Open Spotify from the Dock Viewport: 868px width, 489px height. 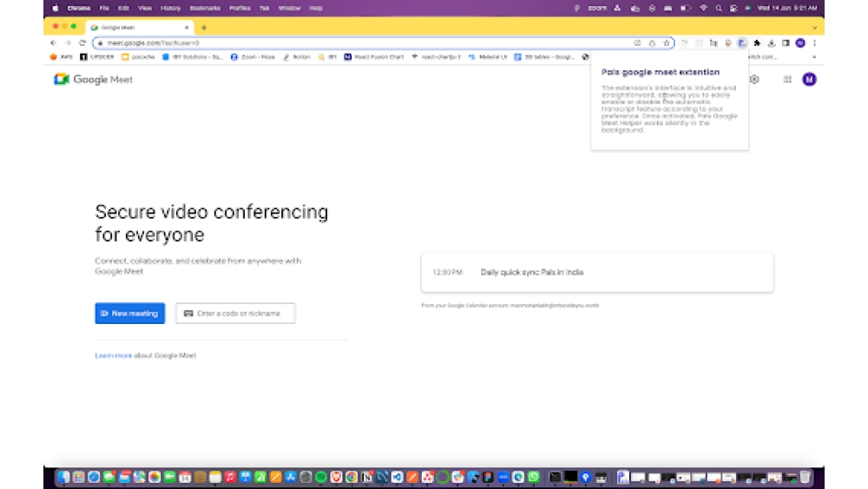pyautogui.click(x=321, y=477)
